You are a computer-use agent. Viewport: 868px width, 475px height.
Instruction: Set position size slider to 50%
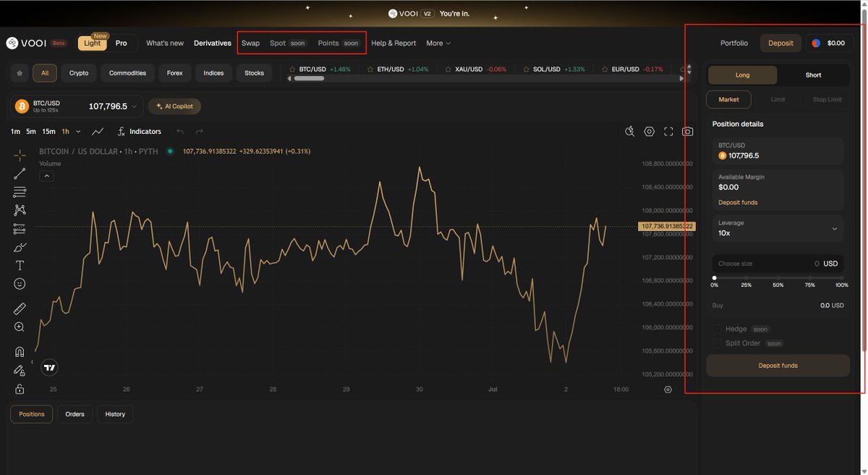(778, 278)
